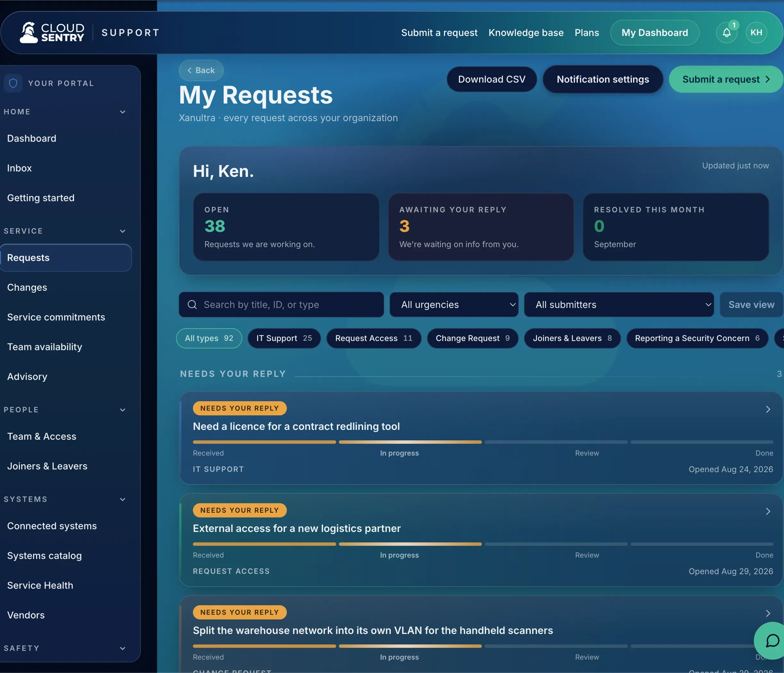Click progress bar of VLAN scanners request

click(483, 646)
